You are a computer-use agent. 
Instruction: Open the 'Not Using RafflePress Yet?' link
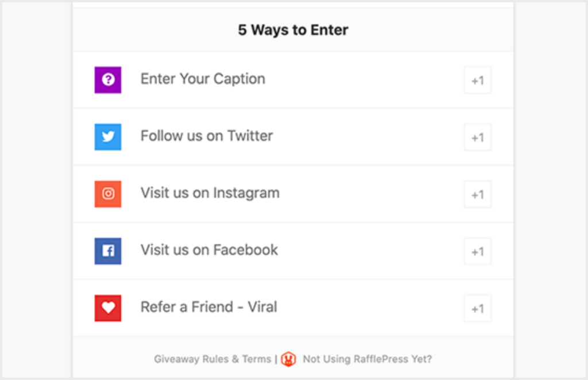pos(367,359)
